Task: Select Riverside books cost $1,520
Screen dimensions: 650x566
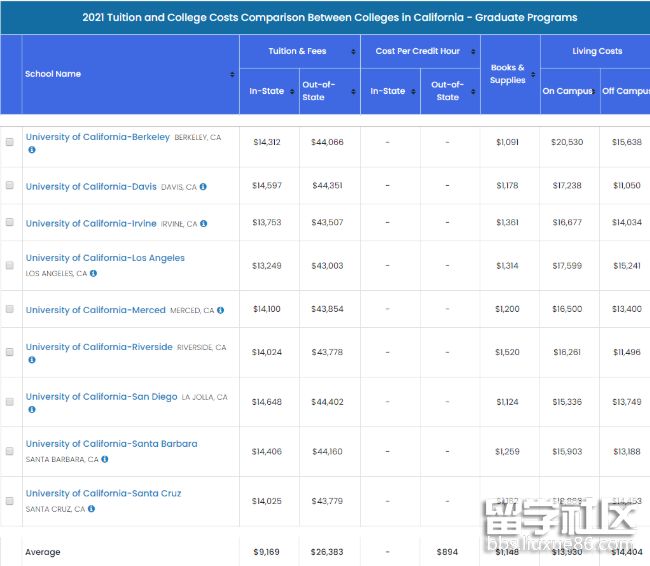Action: coord(507,352)
